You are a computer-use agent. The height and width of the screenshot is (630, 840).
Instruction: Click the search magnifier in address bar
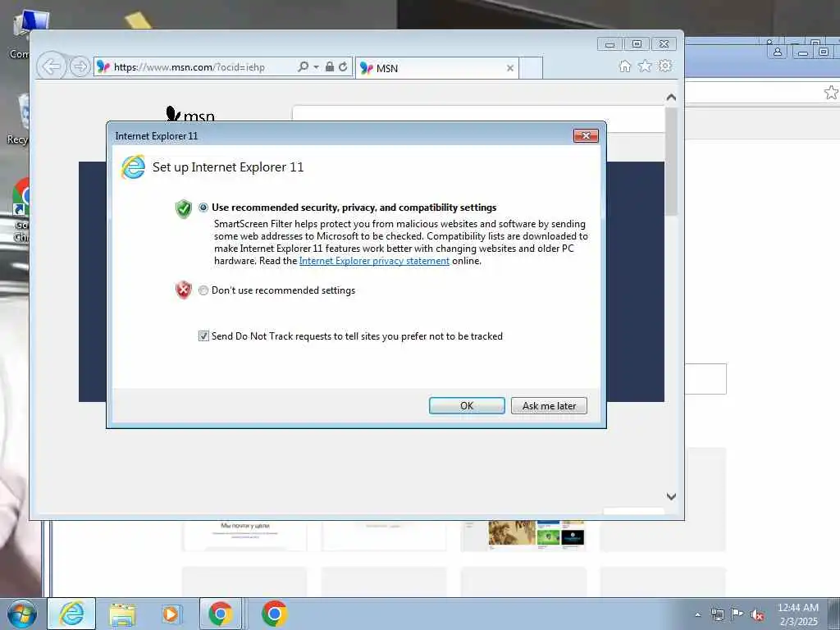coord(303,66)
